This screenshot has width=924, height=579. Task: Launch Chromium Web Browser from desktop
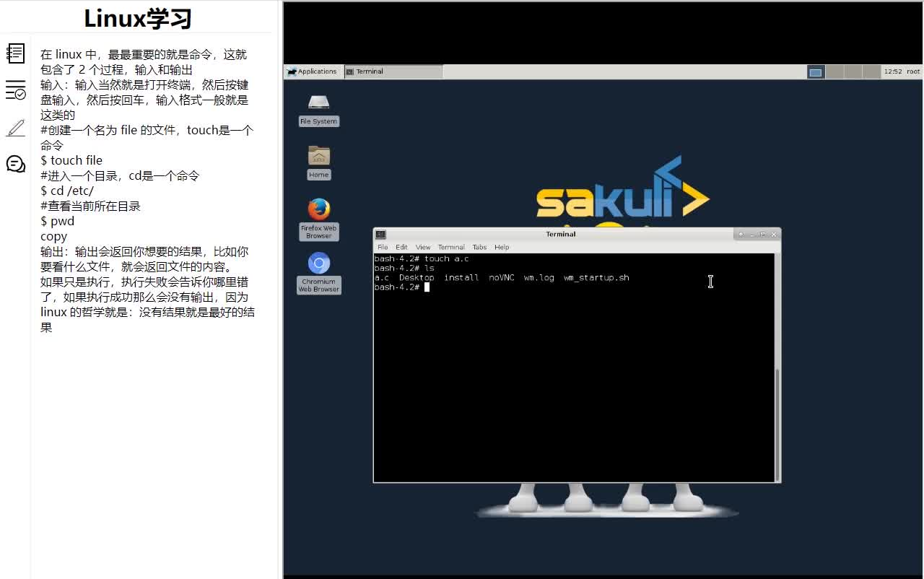(319, 273)
